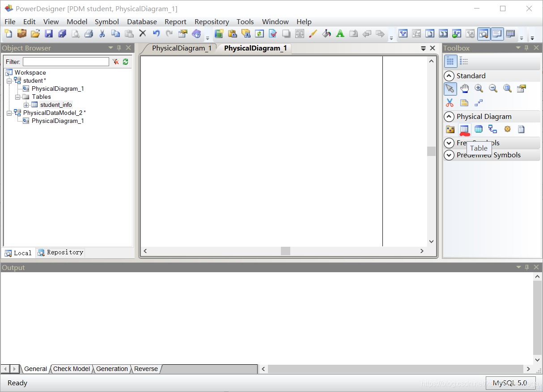This screenshot has width=543, height=392.
Task: Click the Undo arrow toolbar icon
Action: coord(156,33)
